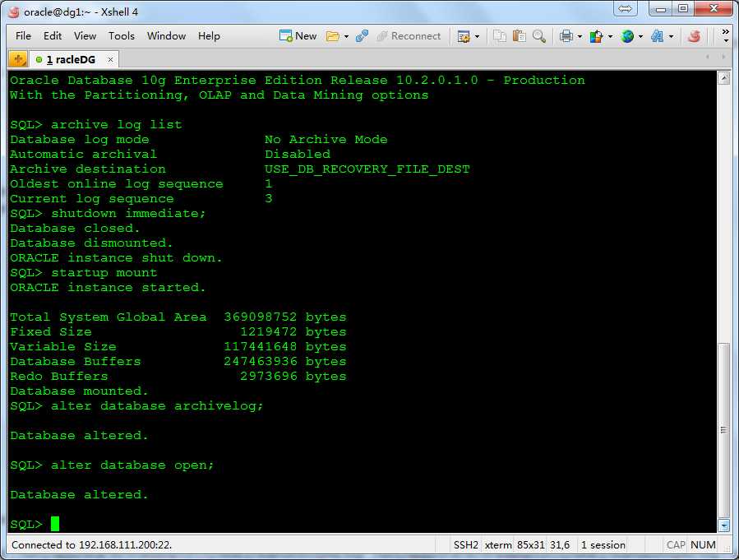Click the terminal scrollbar up arrow

click(724, 78)
